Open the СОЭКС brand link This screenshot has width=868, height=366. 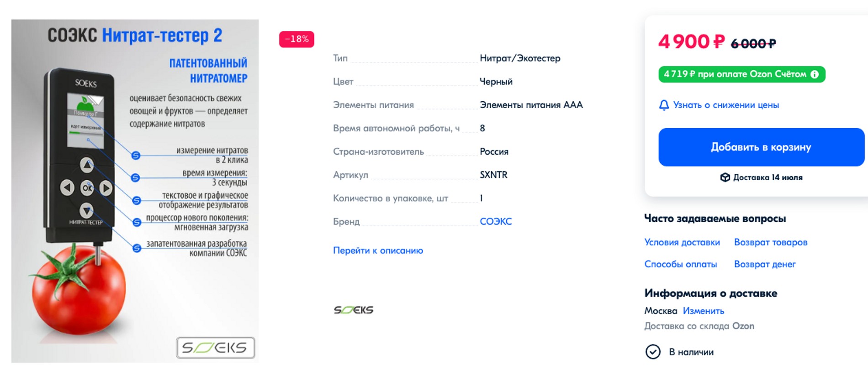click(x=495, y=222)
